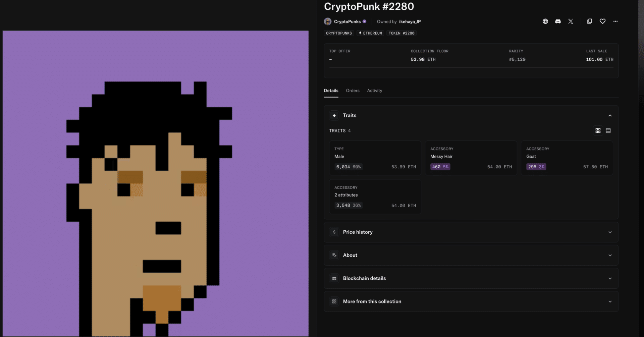The image size is (644, 337).
Task: Click the verified badge beside CryptoPunks
Action: (365, 21)
